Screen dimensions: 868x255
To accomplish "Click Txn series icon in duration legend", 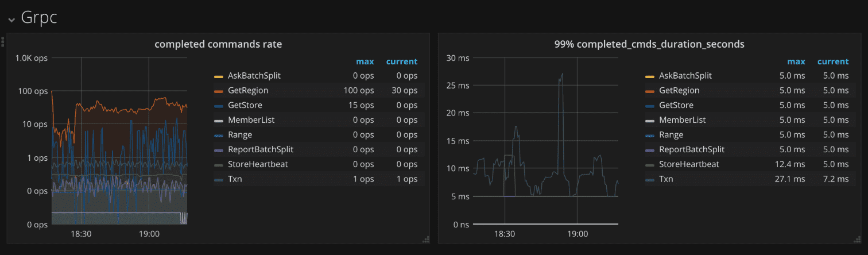I will pyautogui.click(x=650, y=179).
